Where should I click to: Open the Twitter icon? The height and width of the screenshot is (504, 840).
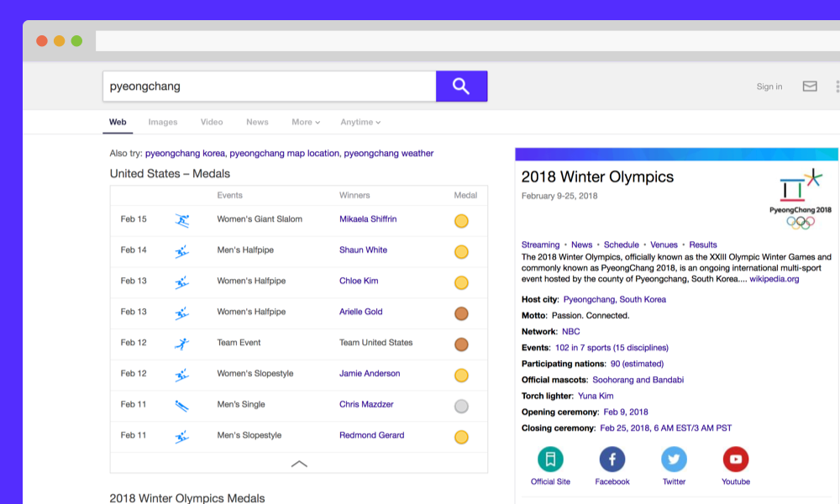pos(674,459)
